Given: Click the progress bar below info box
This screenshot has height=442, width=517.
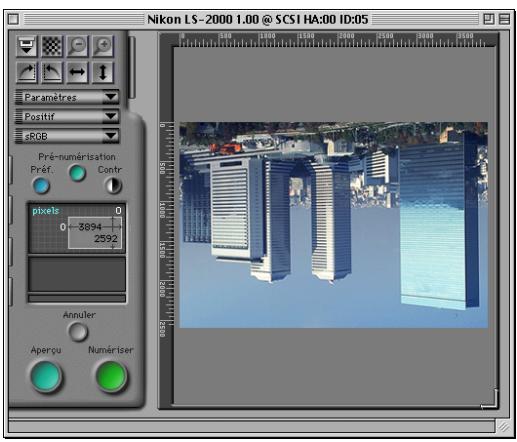Looking at the screenshot, I should [77, 298].
